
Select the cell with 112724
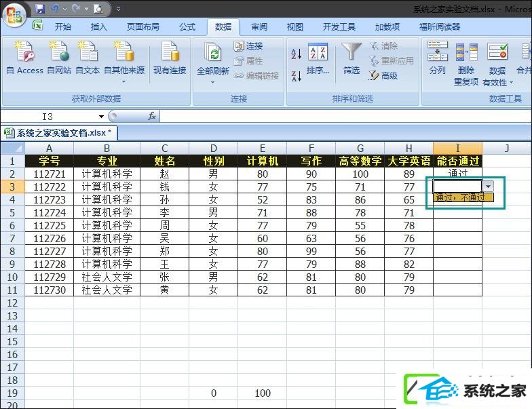click(x=49, y=213)
